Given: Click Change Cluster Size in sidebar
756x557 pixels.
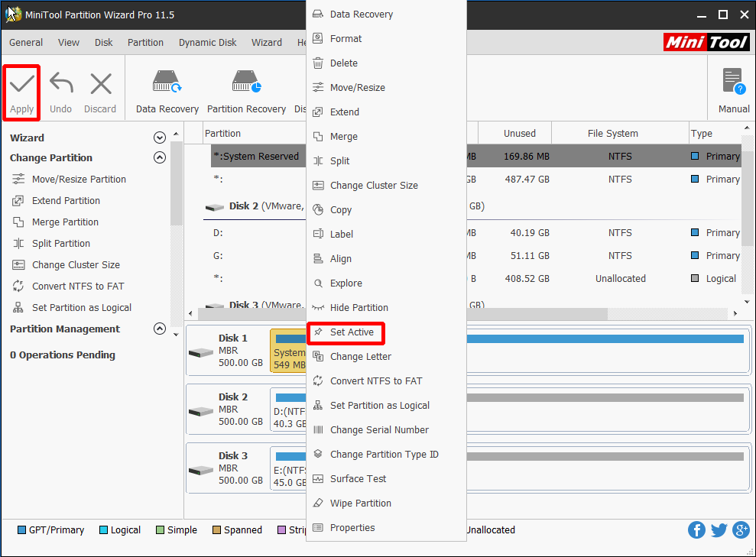Looking at the screenshot, I should (x=76, y=265).
